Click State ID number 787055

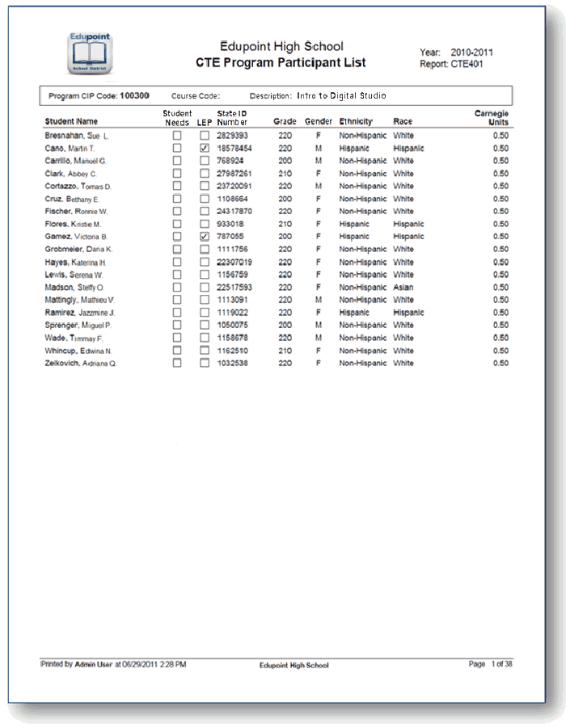coord(230,236)
